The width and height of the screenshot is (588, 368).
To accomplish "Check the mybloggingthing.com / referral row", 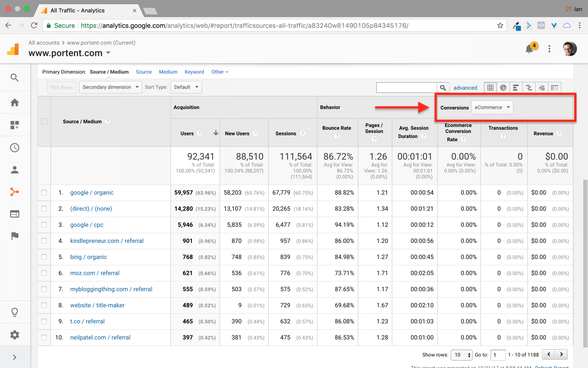I will pyautogui.click(x=44, y=289).
